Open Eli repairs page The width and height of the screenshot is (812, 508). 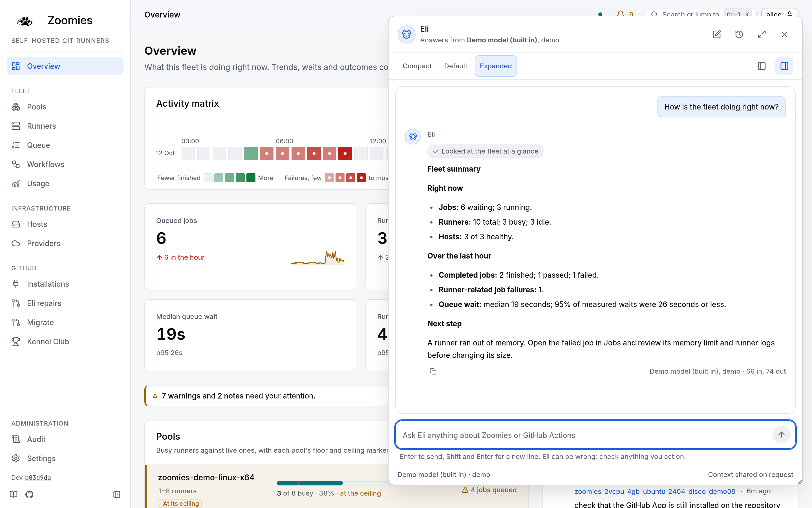[65, 303]
